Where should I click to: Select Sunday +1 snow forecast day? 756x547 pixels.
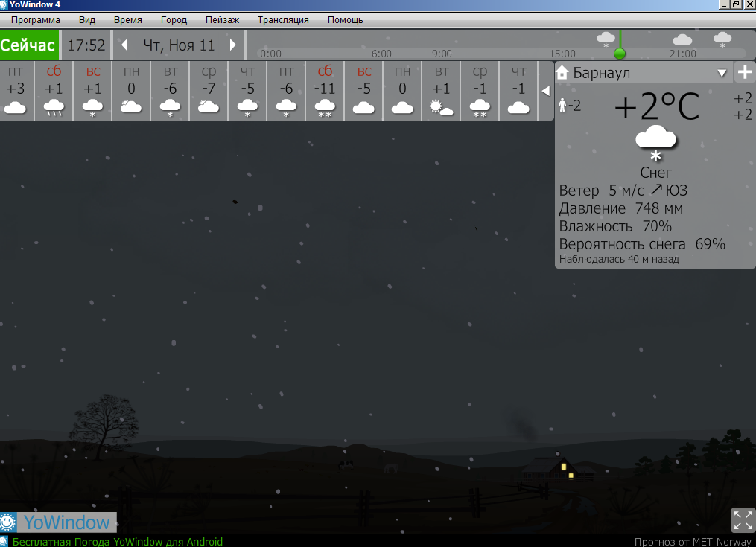point(92,91)
